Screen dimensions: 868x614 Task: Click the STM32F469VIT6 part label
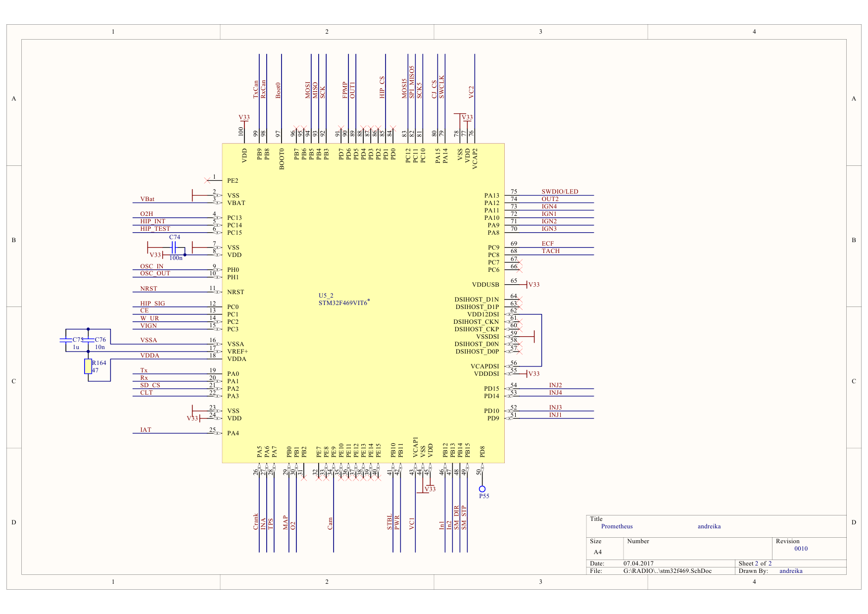(x=344, y=303)
